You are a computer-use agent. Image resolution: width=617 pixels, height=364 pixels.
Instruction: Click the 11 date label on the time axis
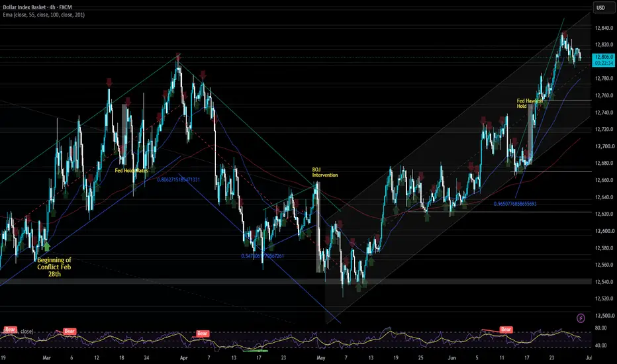pos(502,357)
